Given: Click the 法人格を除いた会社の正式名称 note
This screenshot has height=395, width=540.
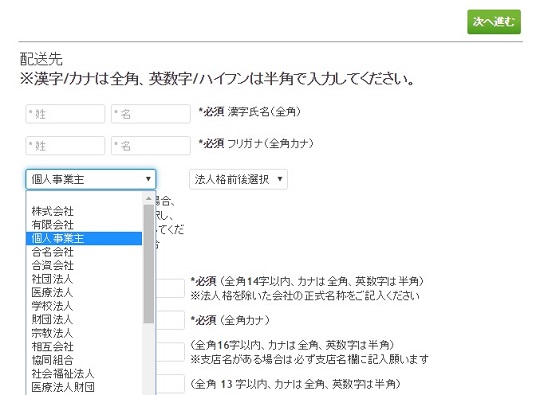Looking at the screenshot, I should (305, 295).
